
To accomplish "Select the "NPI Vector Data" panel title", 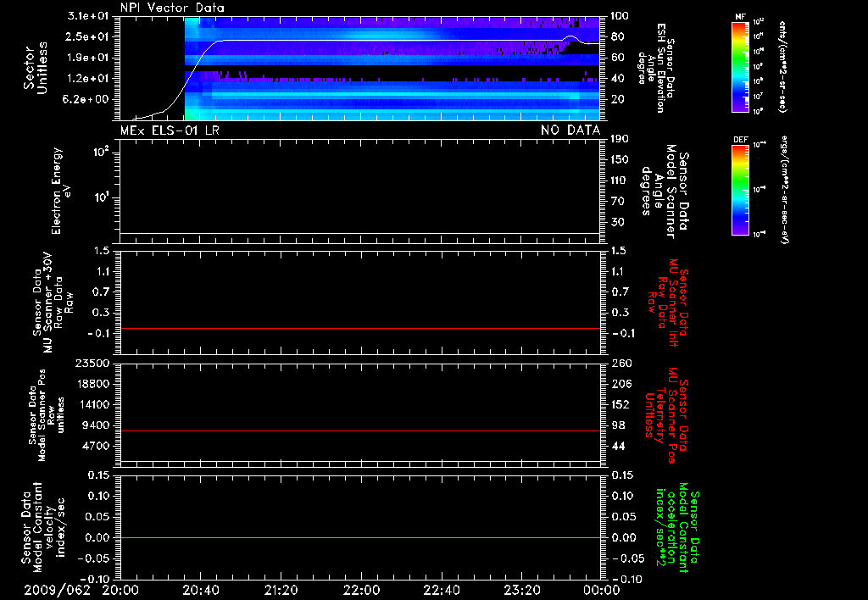I will click(x=172, y=8).
